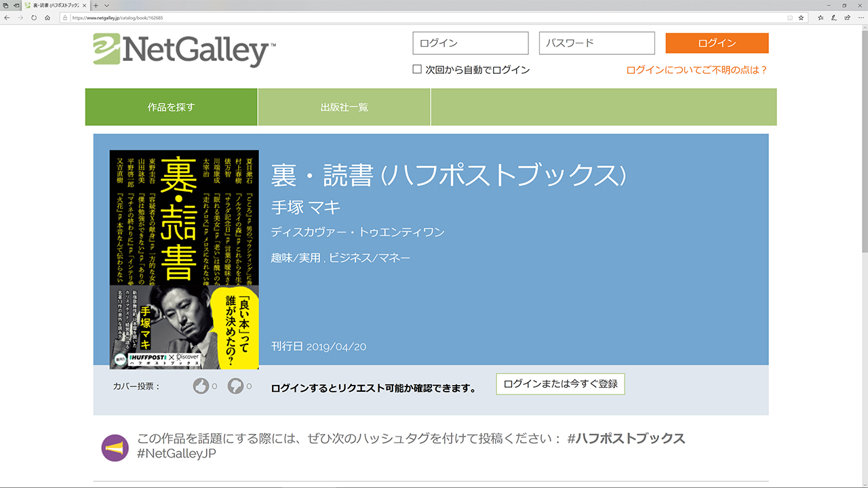
Task: Click the ビジネス/マネー category
Action: (x=370, y=258)
